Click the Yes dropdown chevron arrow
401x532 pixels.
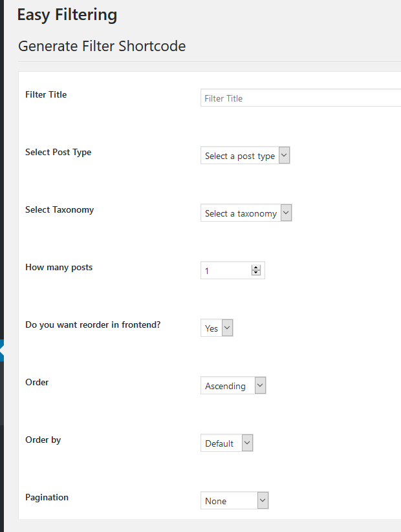coord(227,328)
